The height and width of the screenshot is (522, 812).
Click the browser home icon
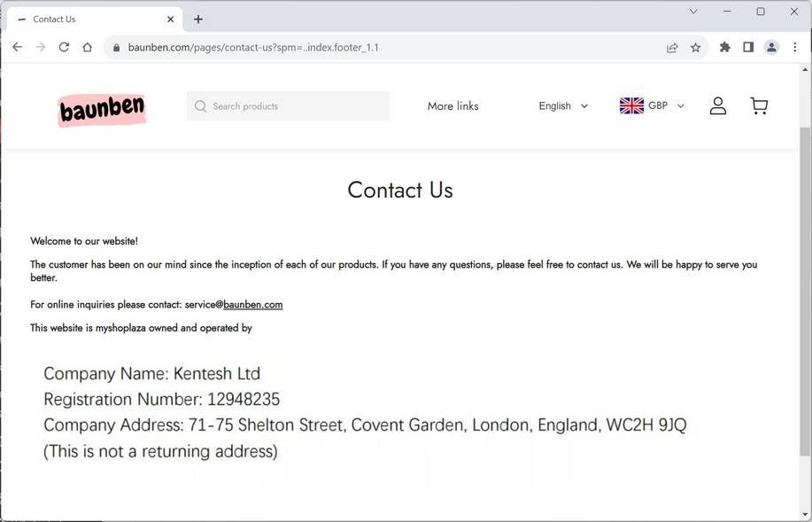87,47
